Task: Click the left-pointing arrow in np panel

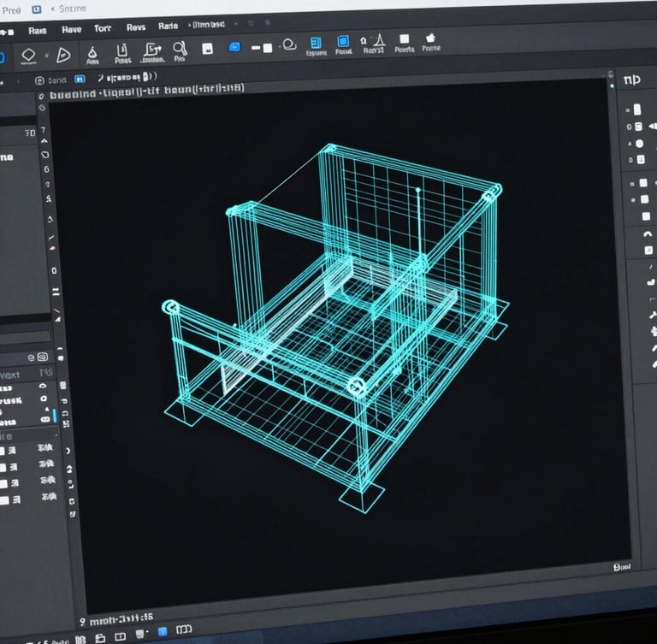Action: coord(653,126)
